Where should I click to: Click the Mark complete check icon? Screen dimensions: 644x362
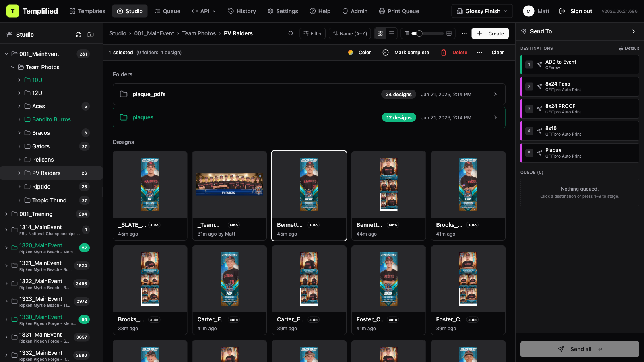click(x=386, y=53)
